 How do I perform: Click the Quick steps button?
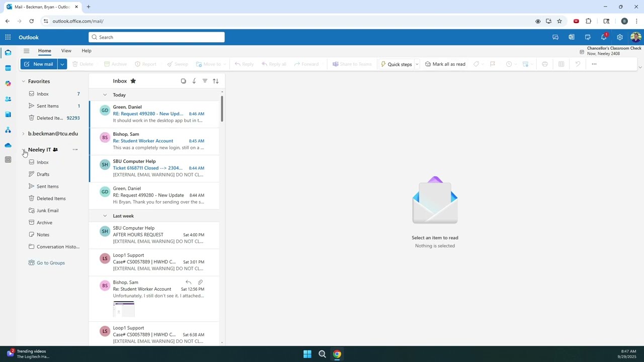click(x=396, y=64)
